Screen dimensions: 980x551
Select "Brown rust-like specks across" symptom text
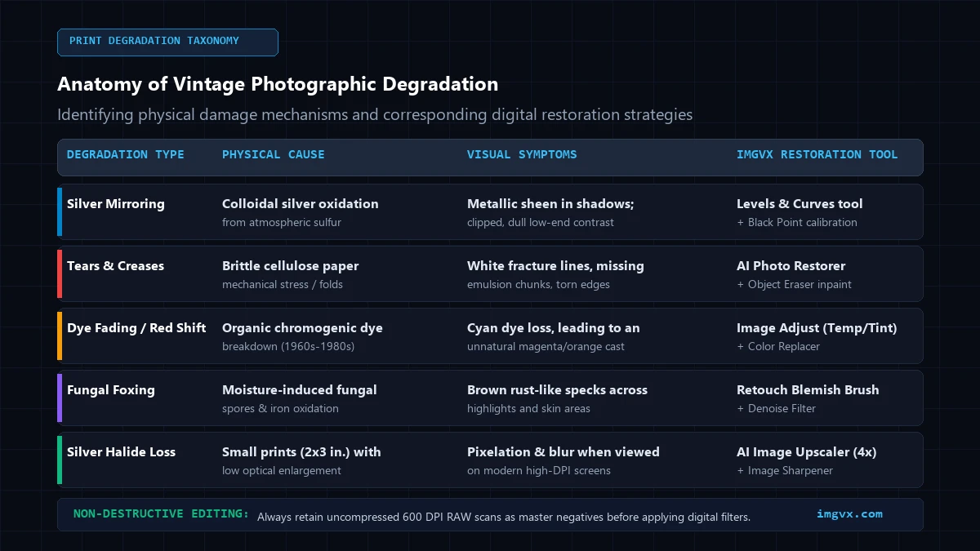click(557, 390)
